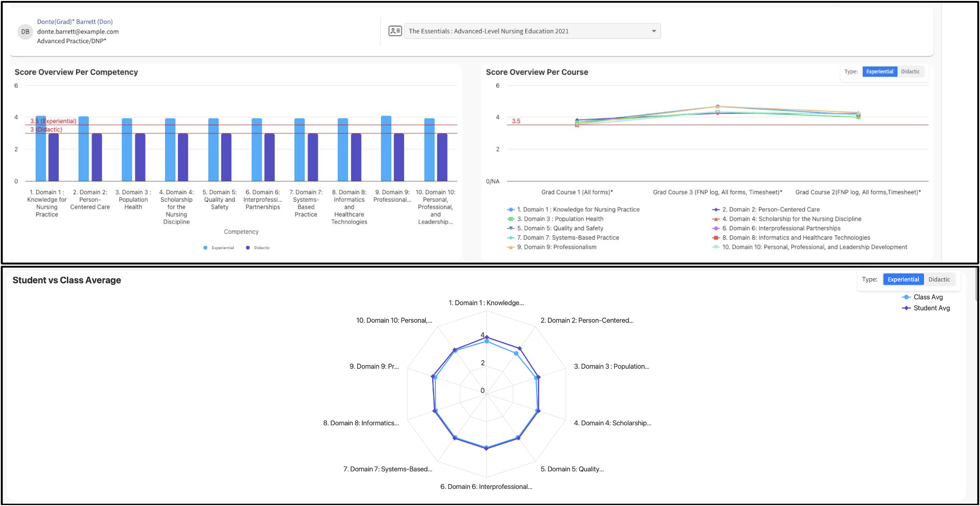The width and height of the screenshot is (980, 506).
Task: Click the dropdown arrow of Essentials selector
Action: [x=654, y=31]
